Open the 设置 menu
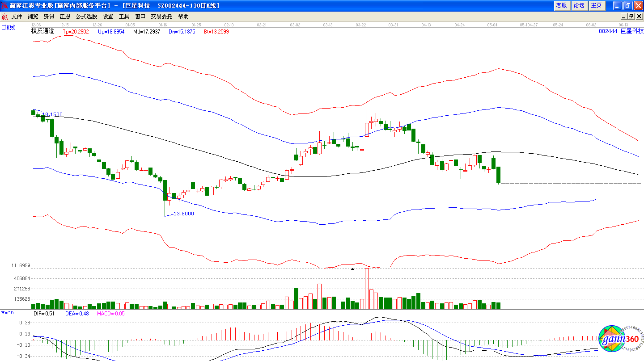 (x=108, y=17)
